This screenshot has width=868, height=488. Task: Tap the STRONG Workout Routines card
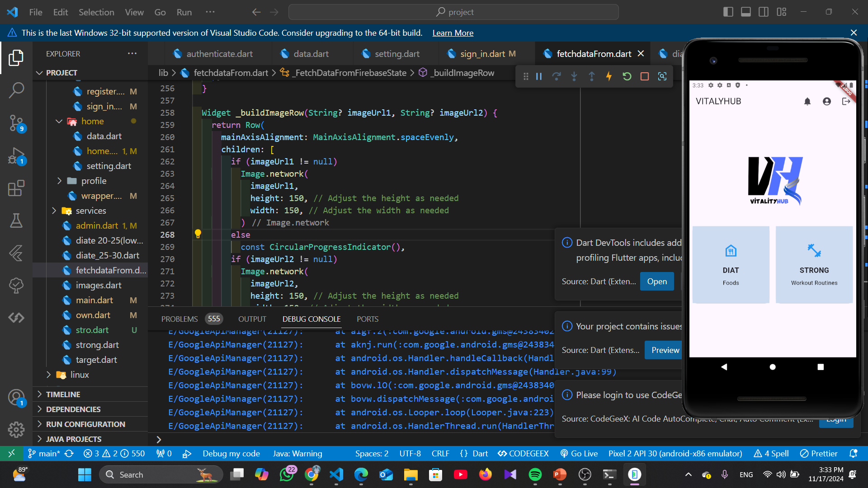click(x=814, y=265)
